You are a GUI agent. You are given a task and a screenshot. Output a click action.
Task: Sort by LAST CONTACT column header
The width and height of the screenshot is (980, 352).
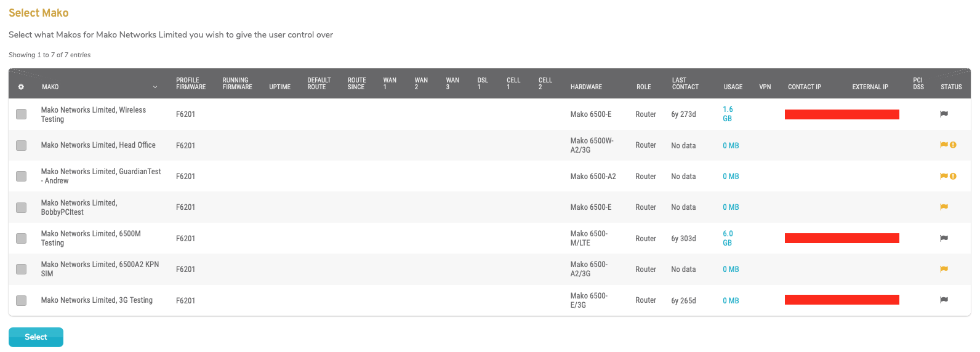[x=685, y=84]
